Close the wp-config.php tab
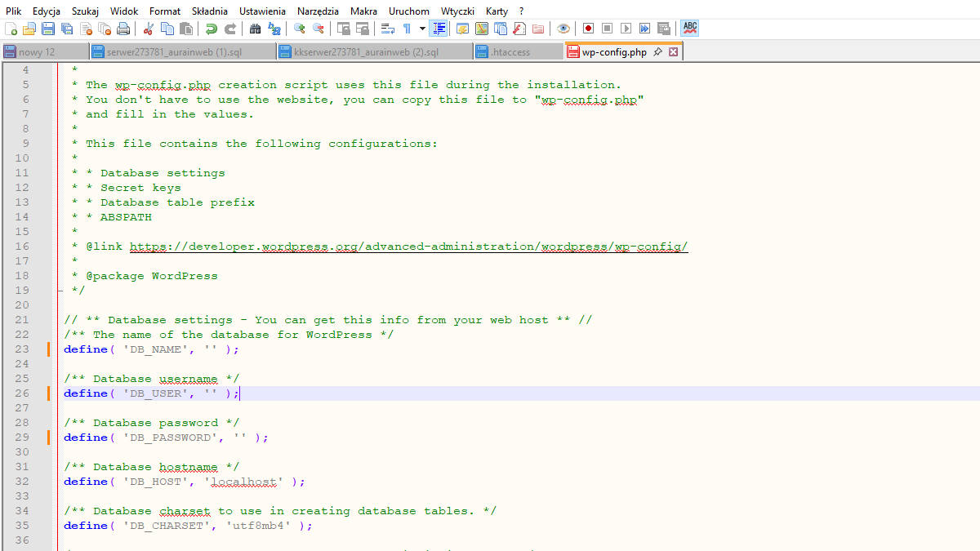The image size is (980, 551). coord(674,51)
